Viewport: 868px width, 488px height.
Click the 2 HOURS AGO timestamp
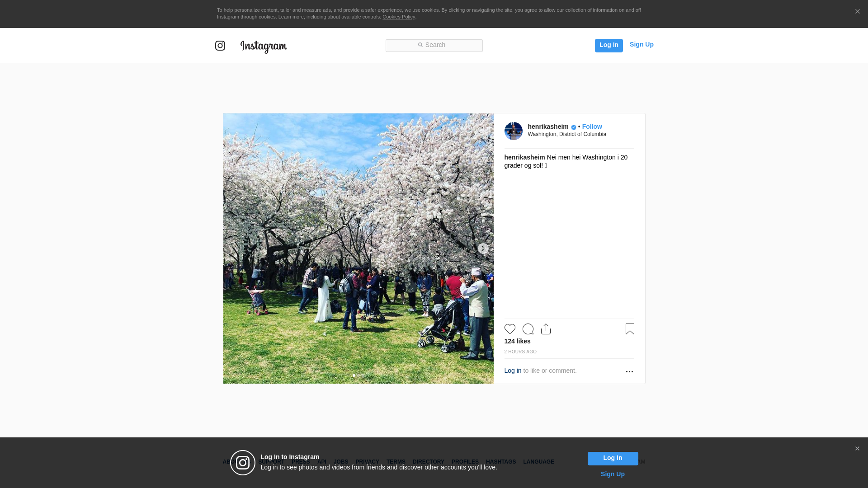[520, 352]
